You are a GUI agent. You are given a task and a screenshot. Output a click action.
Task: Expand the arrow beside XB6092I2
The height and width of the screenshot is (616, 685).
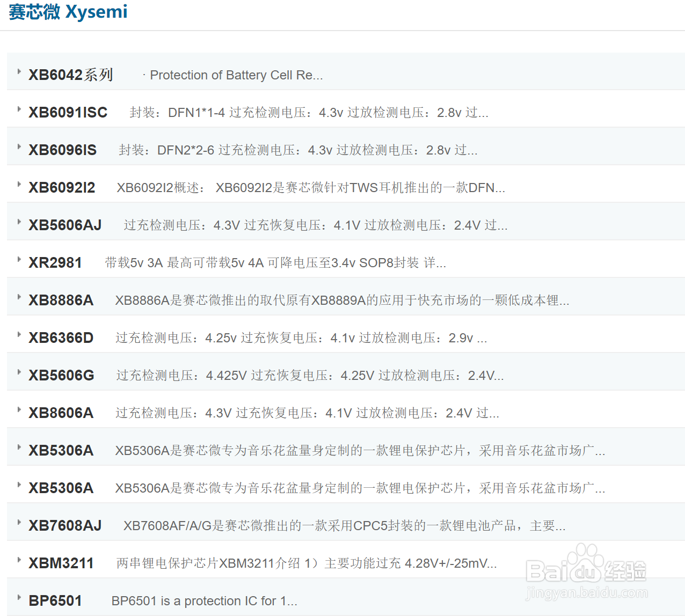19,184
